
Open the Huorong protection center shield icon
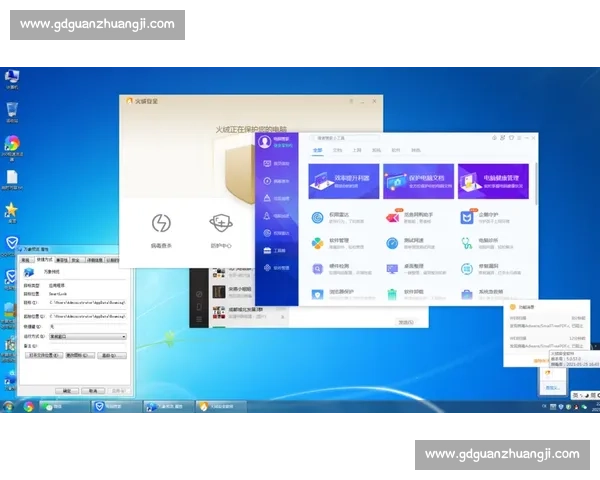(220, 223)
